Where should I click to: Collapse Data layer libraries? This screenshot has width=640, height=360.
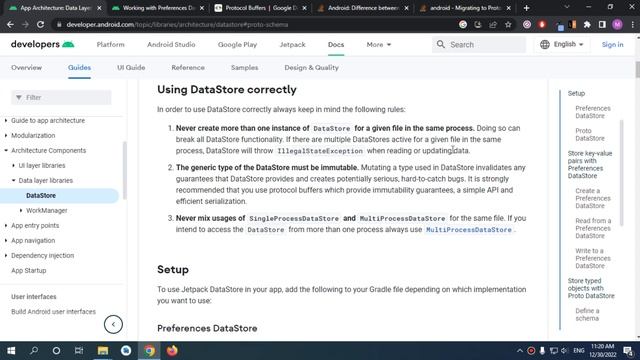click(x=13, y=180)
